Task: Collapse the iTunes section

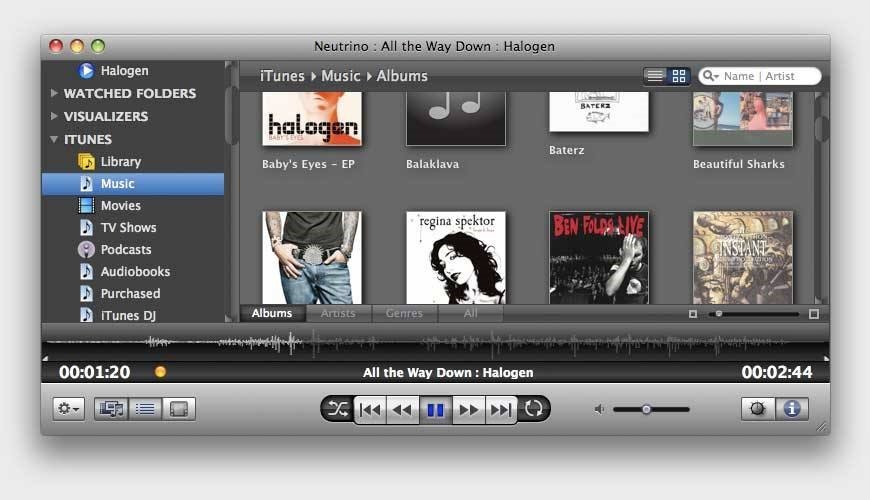Action: [54, 139]
